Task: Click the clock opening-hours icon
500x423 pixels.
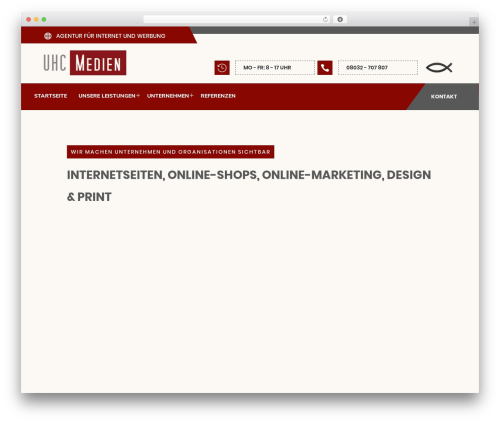Action: point(222,68)
